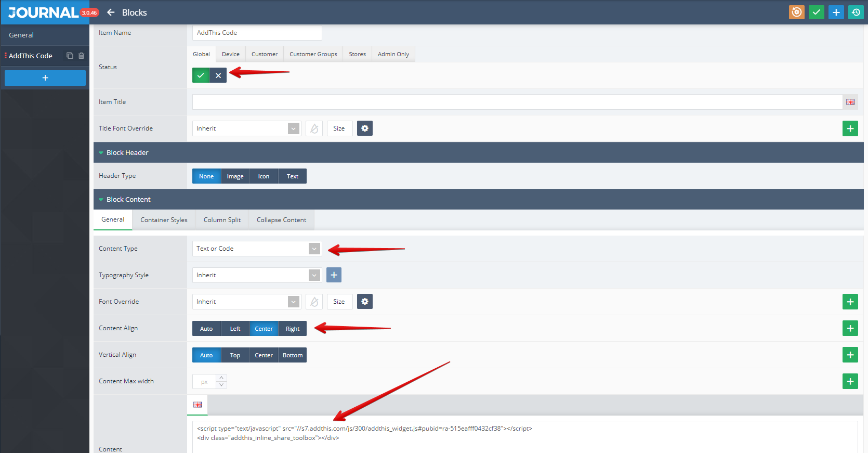Increase Content Max width with up arrow
868x453 pixels.
[221, 378]
